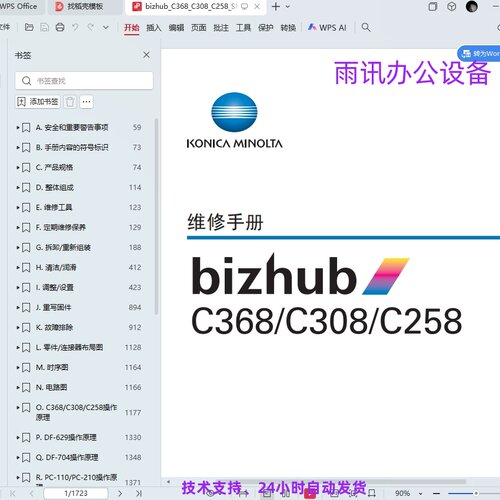Expand bookmark C. 产品规格

[x=18, y=167]
